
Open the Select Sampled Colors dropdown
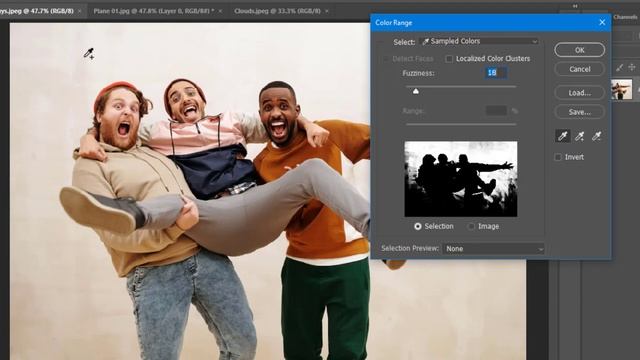pyautogui.click(x=479, y=41)
